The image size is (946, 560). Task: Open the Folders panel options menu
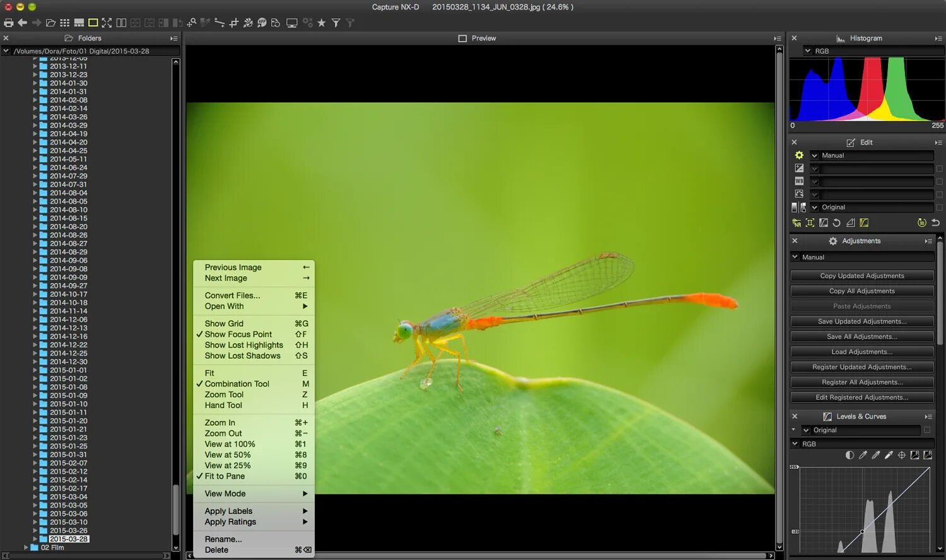[173, 38]
